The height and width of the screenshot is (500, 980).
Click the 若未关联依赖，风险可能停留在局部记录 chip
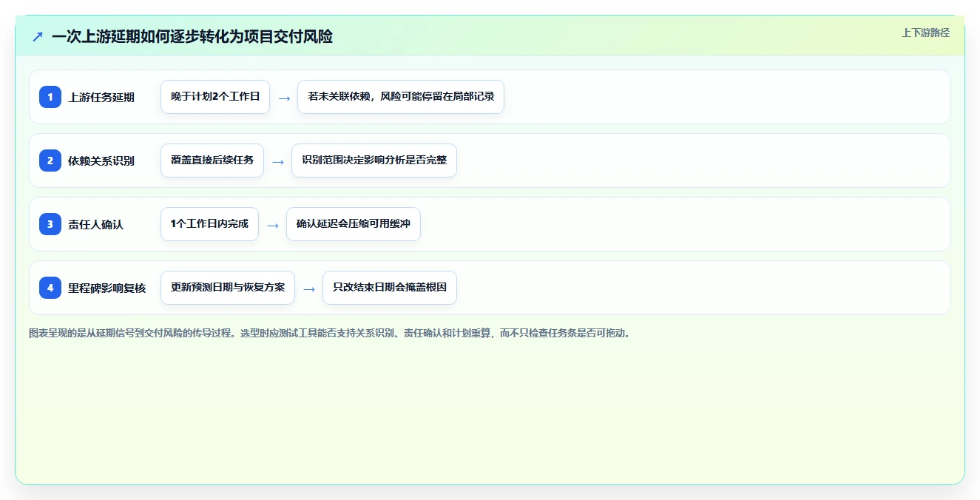pos(401,97)
